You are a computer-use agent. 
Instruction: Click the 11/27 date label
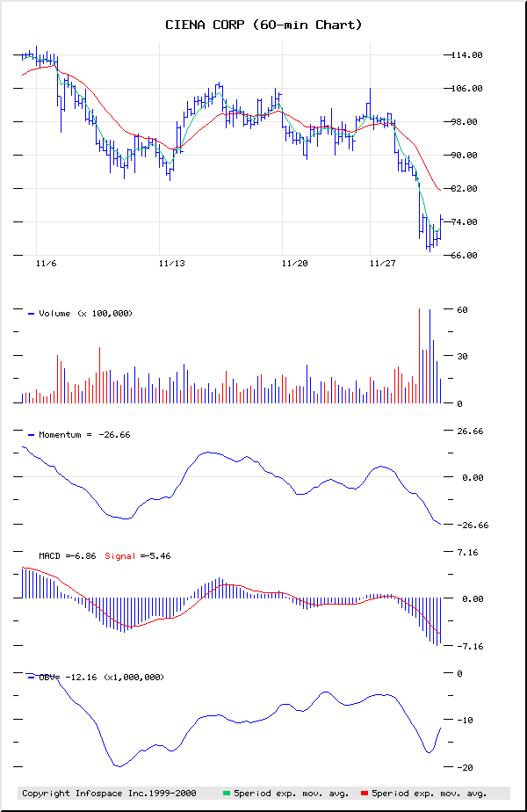tap(383, 264)
